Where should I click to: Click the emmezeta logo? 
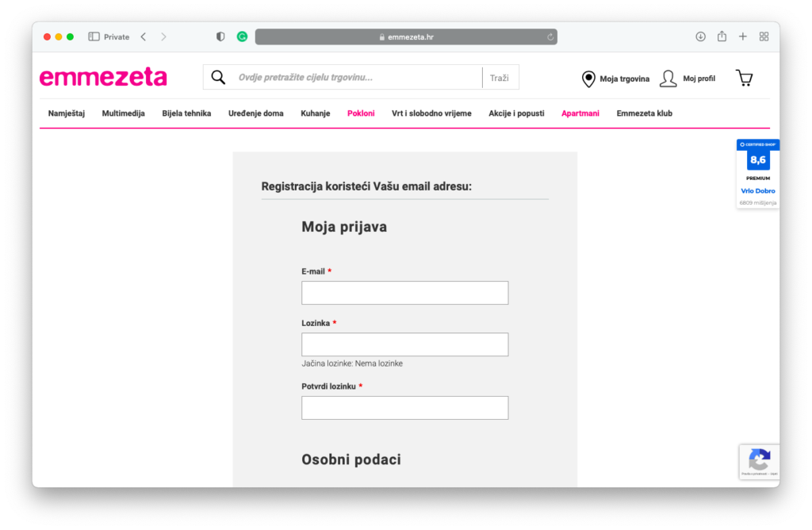(x=103, y=78)
